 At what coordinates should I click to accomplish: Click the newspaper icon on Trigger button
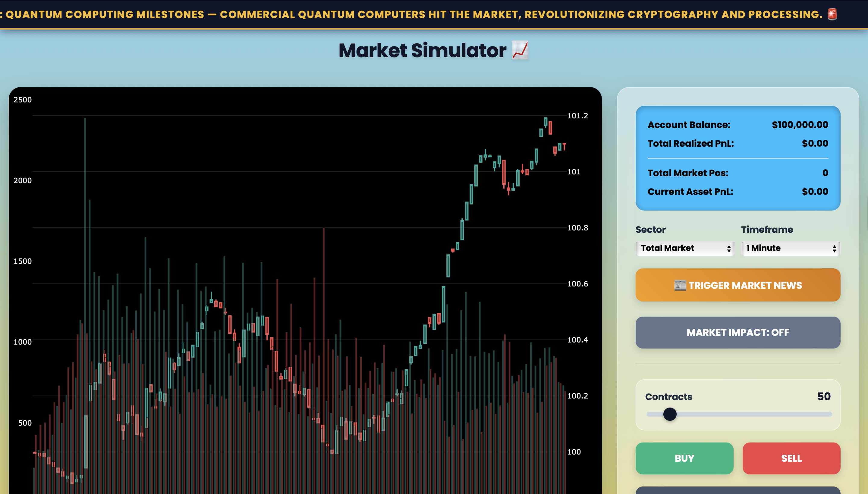pyautogui.click(x=680, y=285)
